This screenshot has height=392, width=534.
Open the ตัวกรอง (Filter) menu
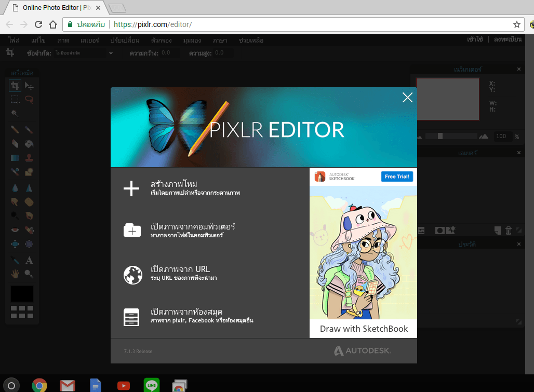[162, 40]
